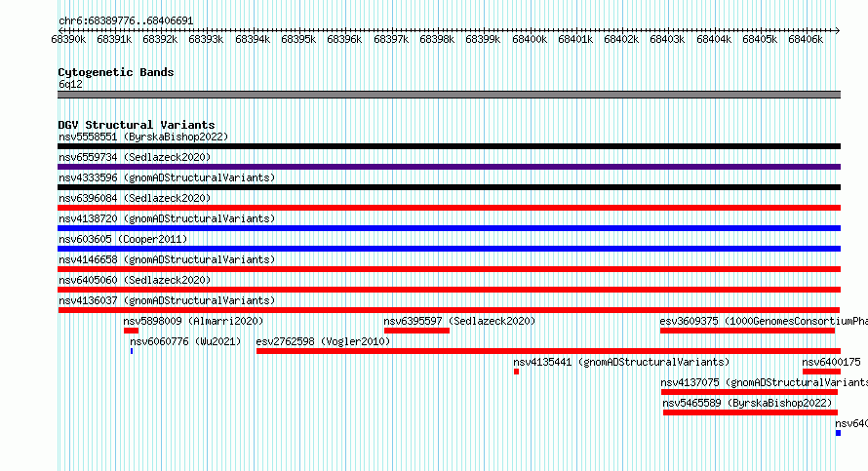Open variant esv2762598 (Vogler2010) label
The image size is (868, 471).
[x=323, y=341]
